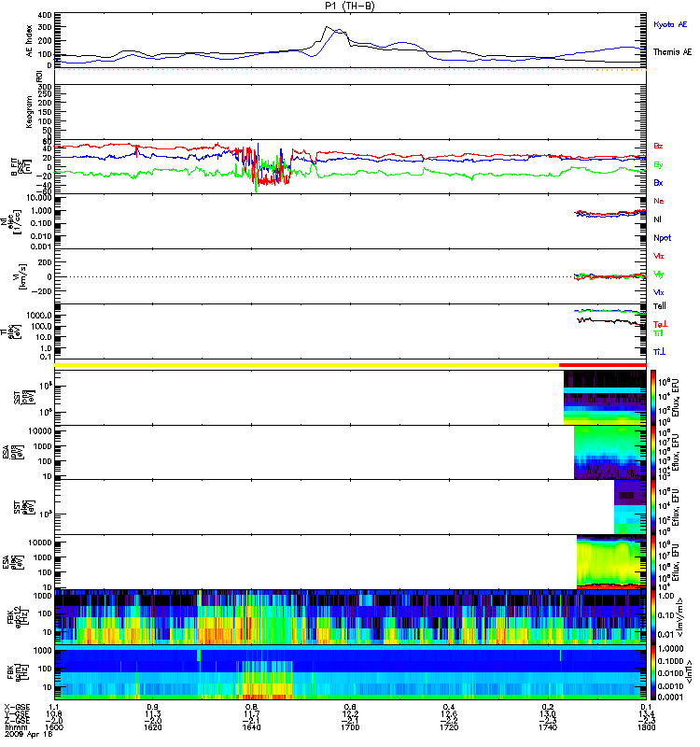Click the yellow segment of the mode bar

(x=307, y=365)
